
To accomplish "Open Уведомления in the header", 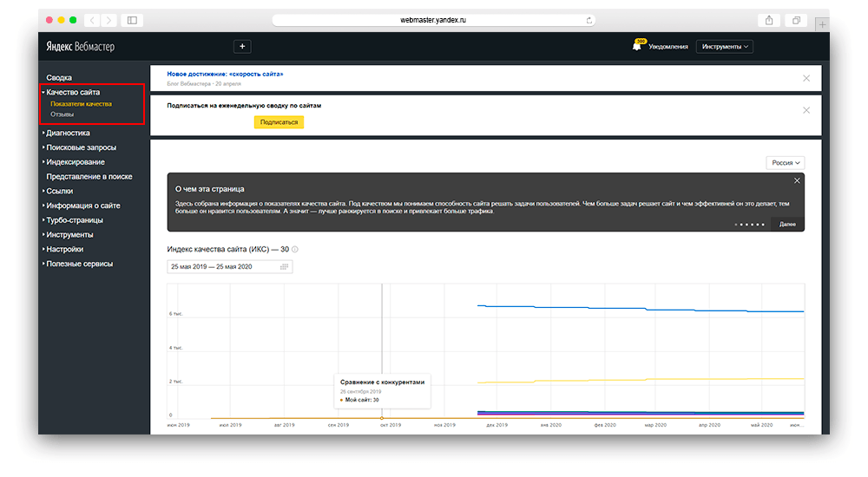I will (668, 47).
